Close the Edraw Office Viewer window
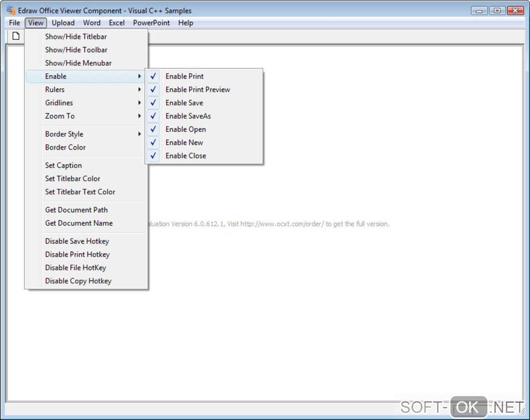 [515, 10]
